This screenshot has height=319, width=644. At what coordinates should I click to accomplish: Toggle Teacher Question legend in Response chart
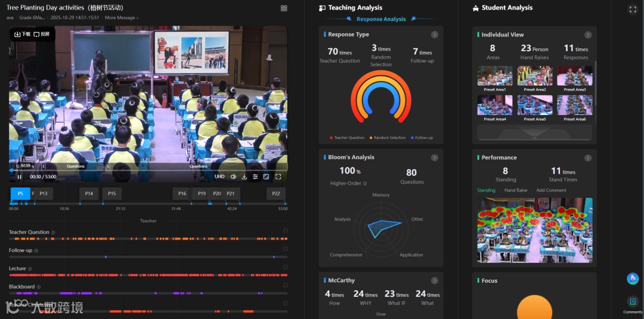tap(347, 138)
